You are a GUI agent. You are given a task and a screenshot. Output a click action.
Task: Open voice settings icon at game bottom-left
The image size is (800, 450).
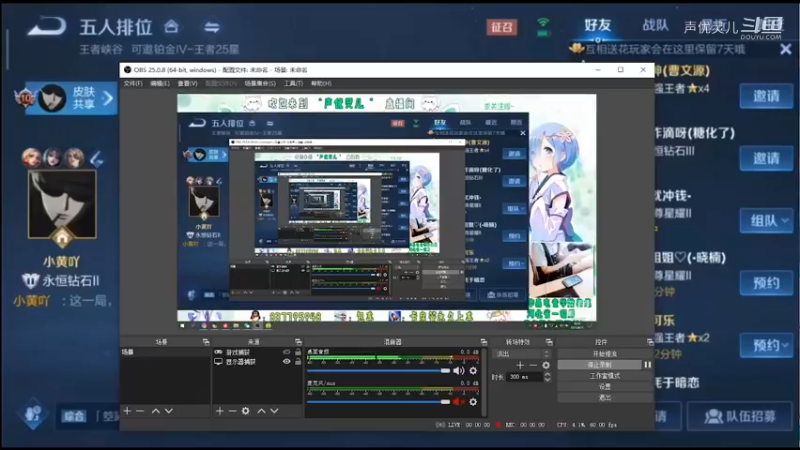[34, 414]
